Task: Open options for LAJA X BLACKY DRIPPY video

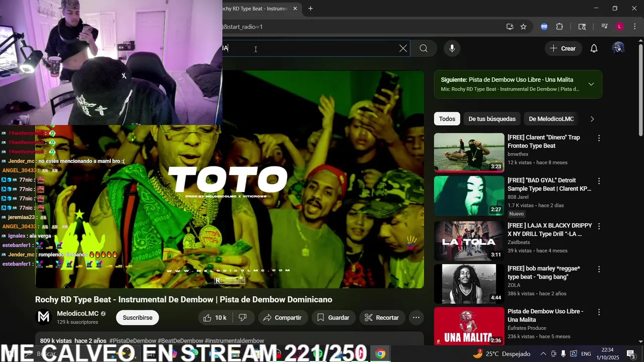Action: pyautogui.click(x=599, y=226)
